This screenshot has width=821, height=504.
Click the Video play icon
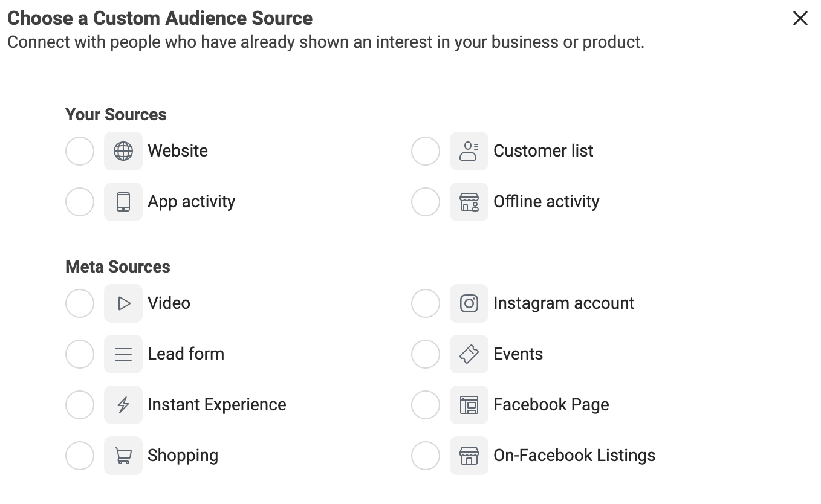(123, 303)
